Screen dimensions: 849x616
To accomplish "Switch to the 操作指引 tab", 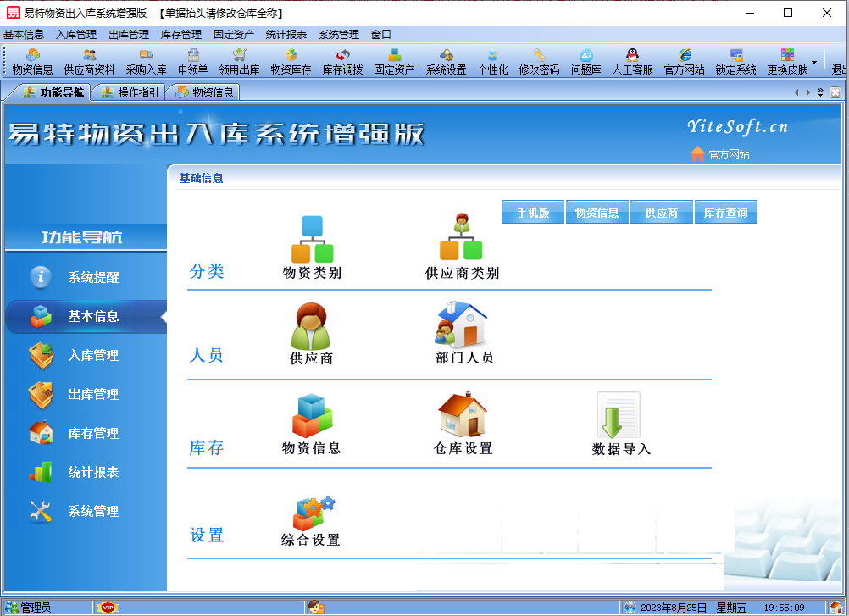I will pyautogui.click(x=130, y=92).
